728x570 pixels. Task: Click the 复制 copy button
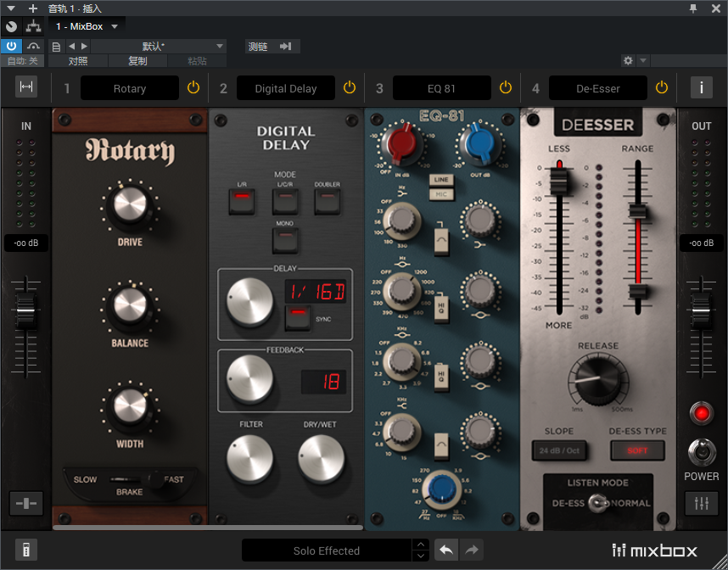138,61
